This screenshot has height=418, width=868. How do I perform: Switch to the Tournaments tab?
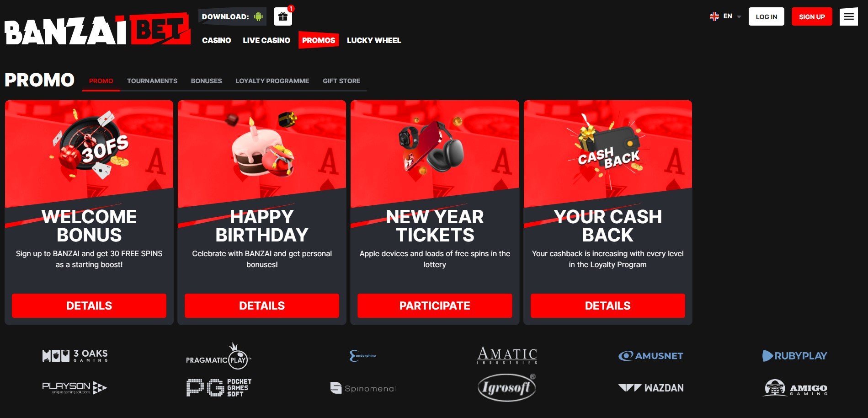coord(152,81)
